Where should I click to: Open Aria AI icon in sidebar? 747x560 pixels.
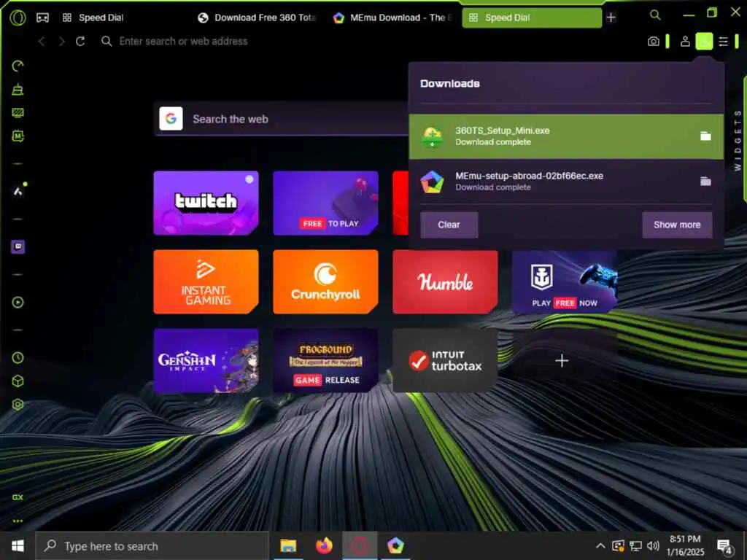18,191
